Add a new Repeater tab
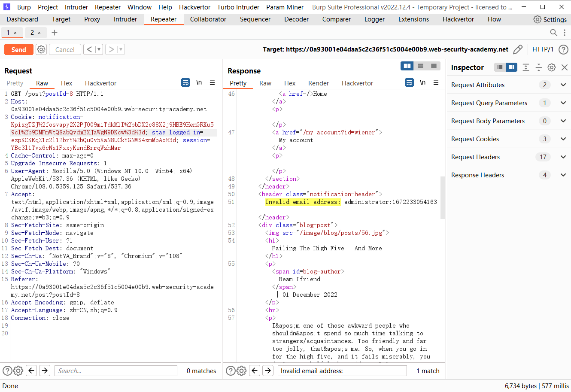571x392 pixels. click(55, 33)
